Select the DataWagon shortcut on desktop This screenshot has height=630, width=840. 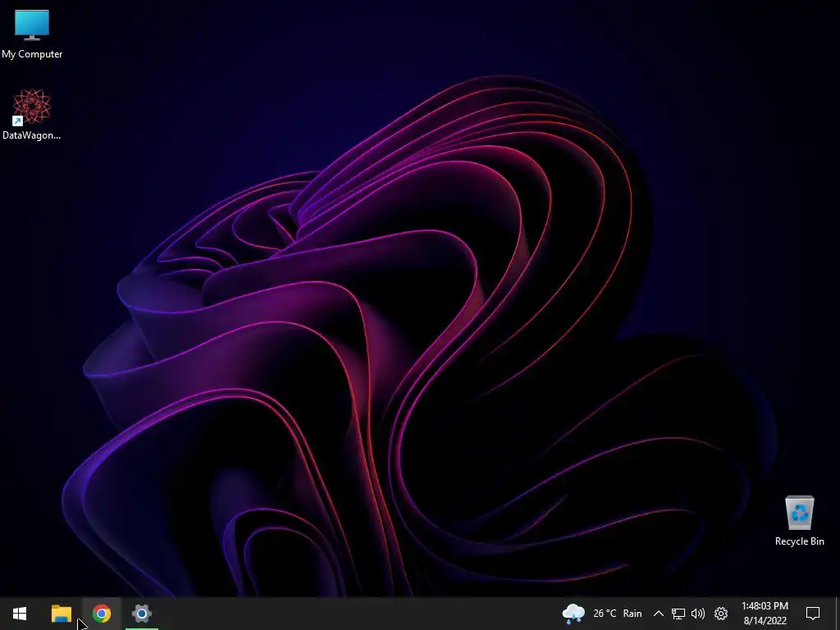pyautogui.click(x=32, y=115)
